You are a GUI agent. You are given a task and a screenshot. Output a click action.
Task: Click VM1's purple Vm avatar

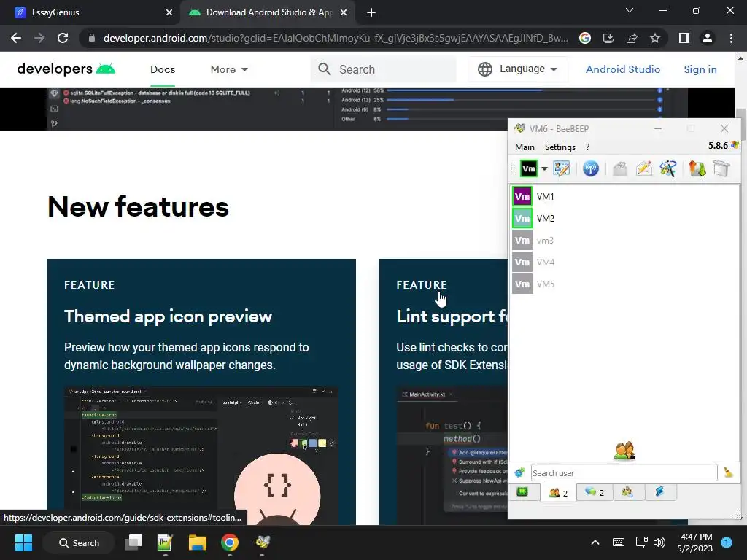[522, 196]
